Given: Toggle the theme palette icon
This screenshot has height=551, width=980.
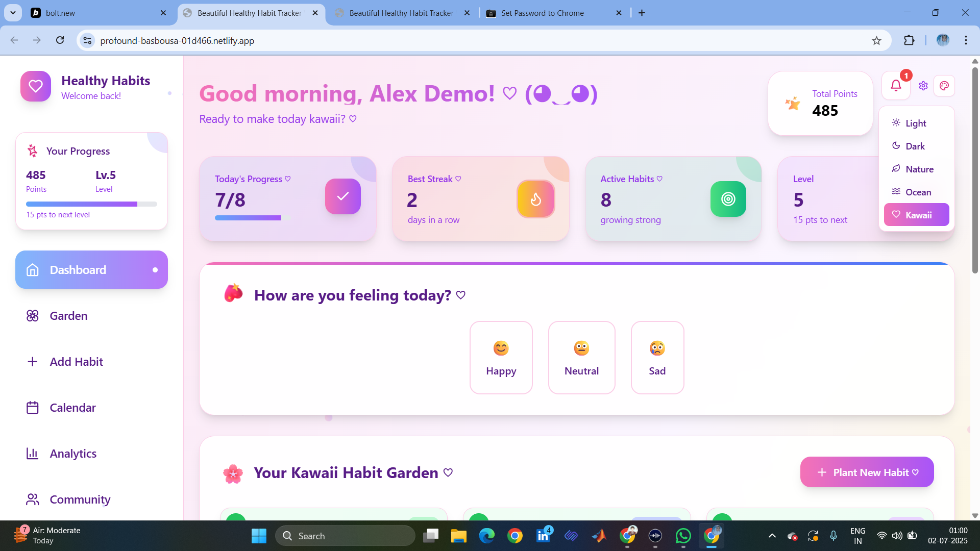Looking at the screenshot, I should [x=944, y=86].
